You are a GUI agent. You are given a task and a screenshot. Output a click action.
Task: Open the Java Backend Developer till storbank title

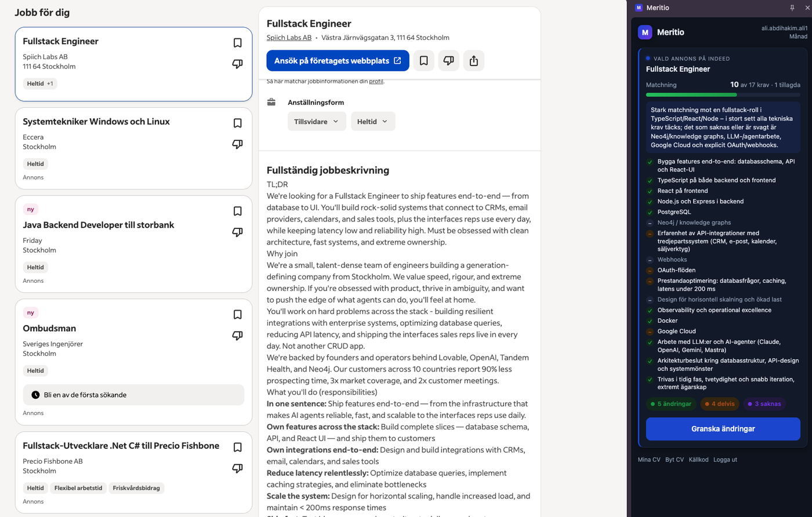click(99, 225)
